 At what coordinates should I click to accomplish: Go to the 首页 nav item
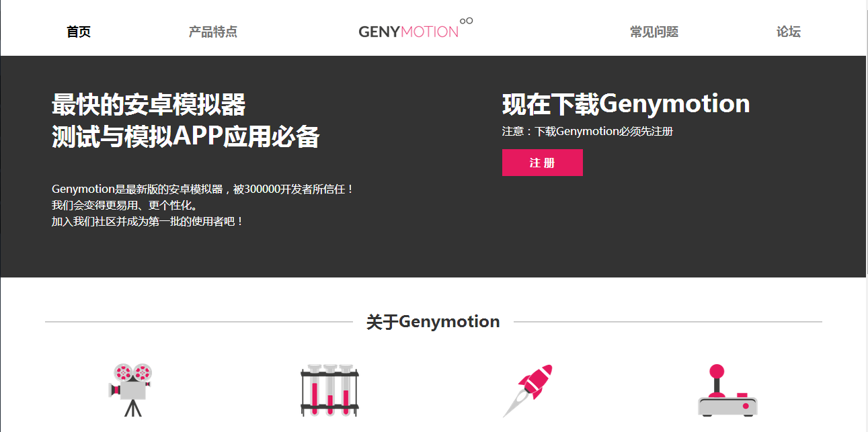[79, 32]
